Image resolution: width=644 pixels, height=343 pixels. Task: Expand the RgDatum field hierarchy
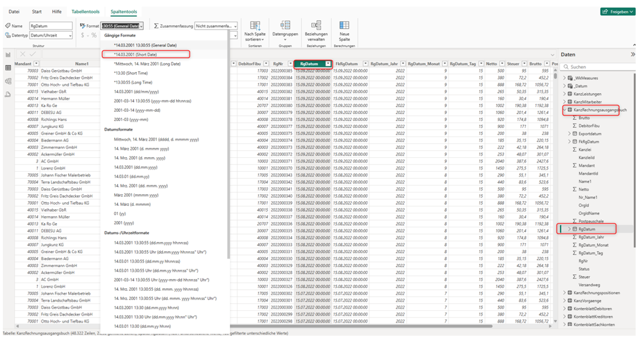click(x=569, y=229)
